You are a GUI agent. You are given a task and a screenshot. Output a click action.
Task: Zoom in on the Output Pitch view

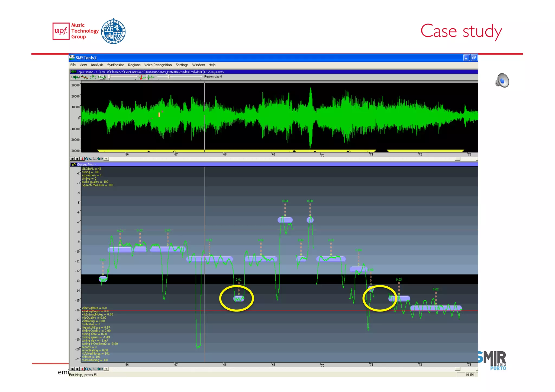pyautogui.click(x=87, y=369)
